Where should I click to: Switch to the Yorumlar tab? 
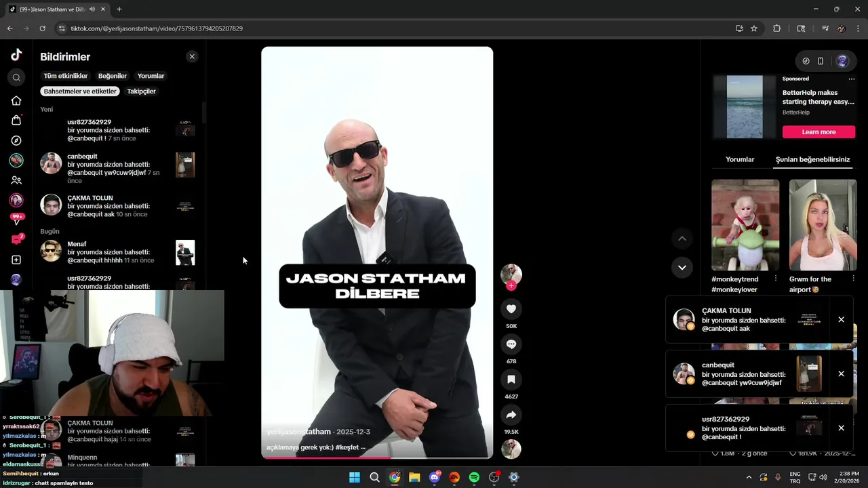tap(740, 159)
